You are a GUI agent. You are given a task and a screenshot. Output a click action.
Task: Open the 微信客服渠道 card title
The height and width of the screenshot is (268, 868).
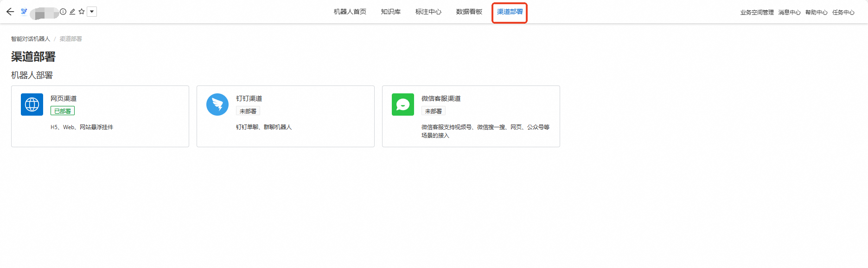[441, 98]
